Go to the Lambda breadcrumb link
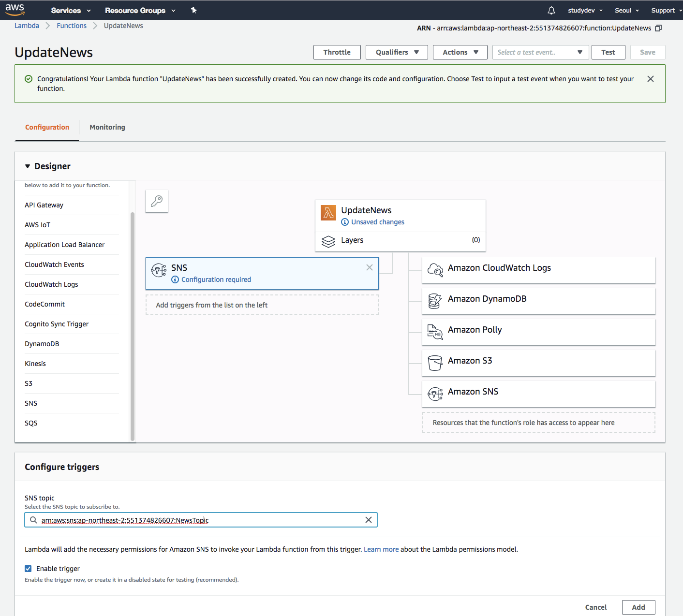683x616 pixels. coord(27,26)
